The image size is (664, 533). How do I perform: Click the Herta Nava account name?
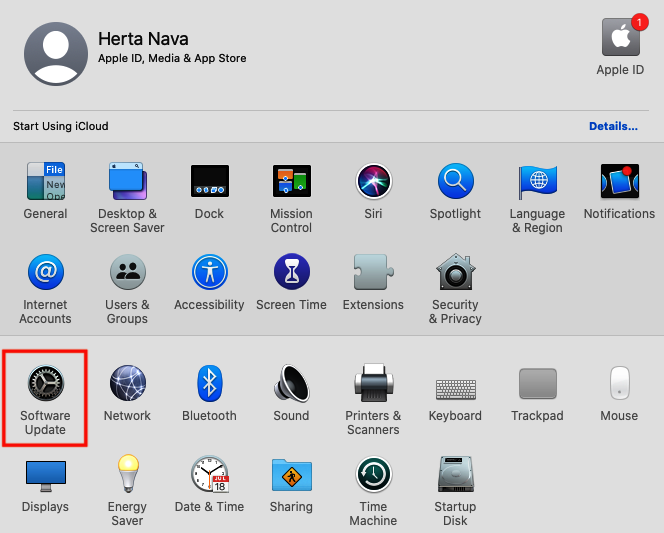coord(143,39)
